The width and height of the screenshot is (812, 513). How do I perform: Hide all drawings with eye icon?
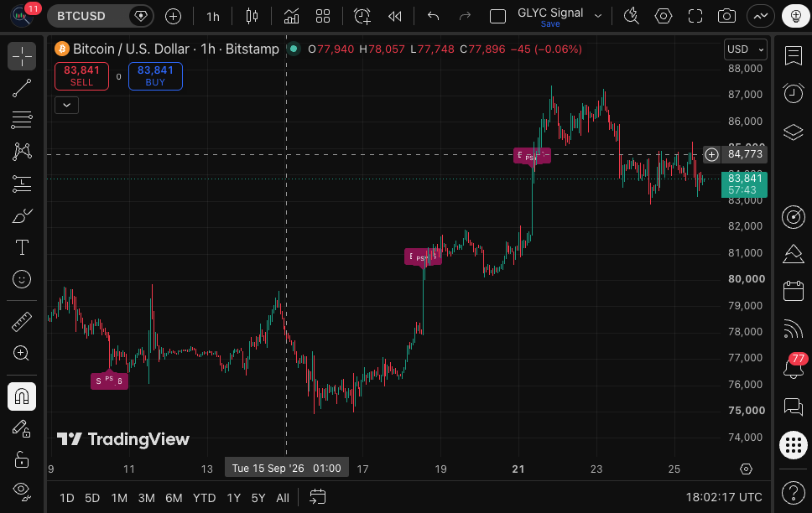click(x=22, y=490)
